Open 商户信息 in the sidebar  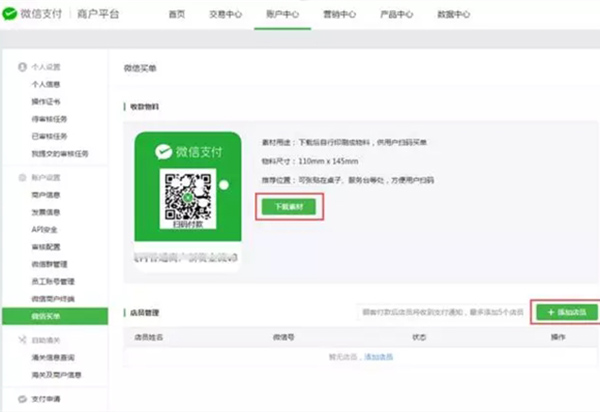46,195
